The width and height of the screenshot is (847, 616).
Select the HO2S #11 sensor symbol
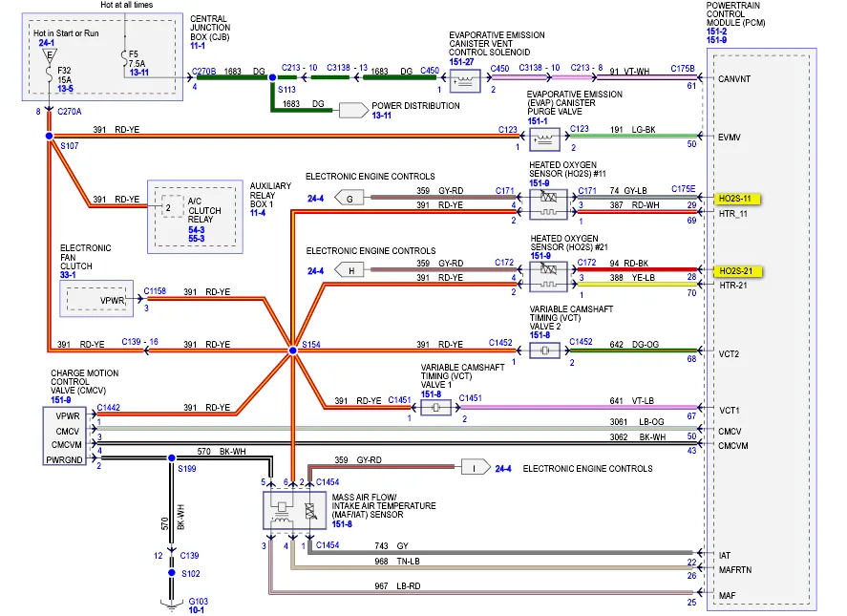[548, 204]
